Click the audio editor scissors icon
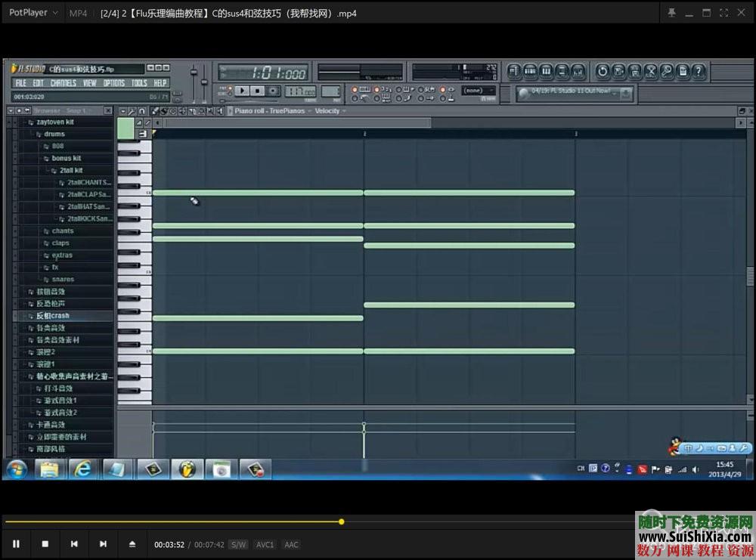 click(x=651, y=72)
